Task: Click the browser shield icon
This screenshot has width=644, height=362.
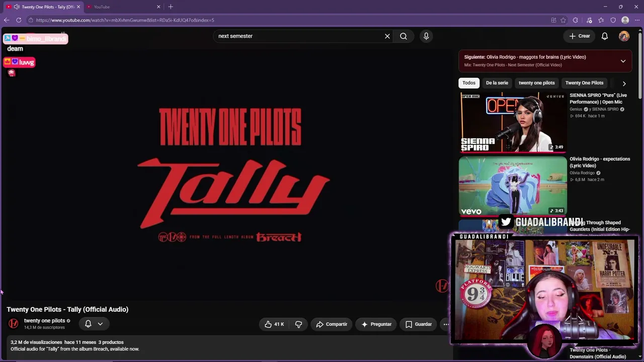Action: (x=613, y=20)
